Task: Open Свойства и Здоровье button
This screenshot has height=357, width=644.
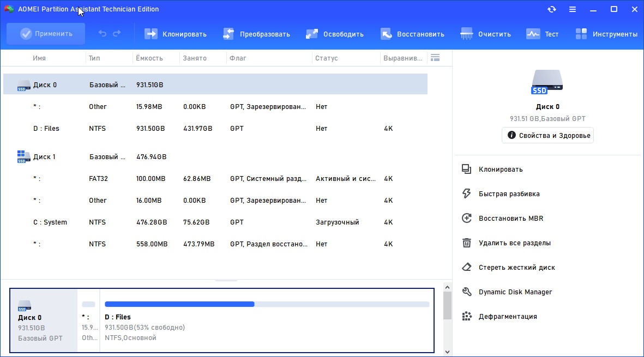Action: click(547, 135)
